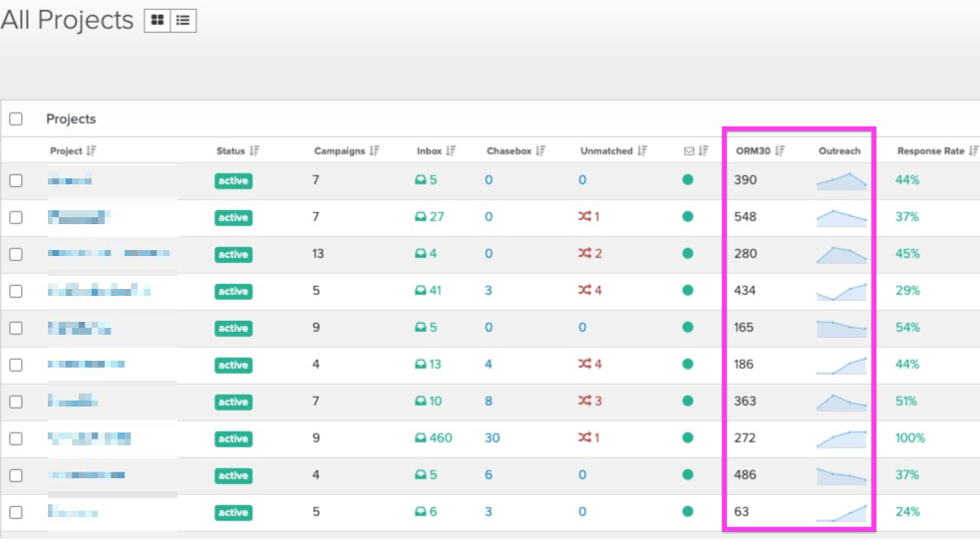This screenshot has width=980, height=552.
Task: Click response rate 29%
Action: tap(907, 291)
